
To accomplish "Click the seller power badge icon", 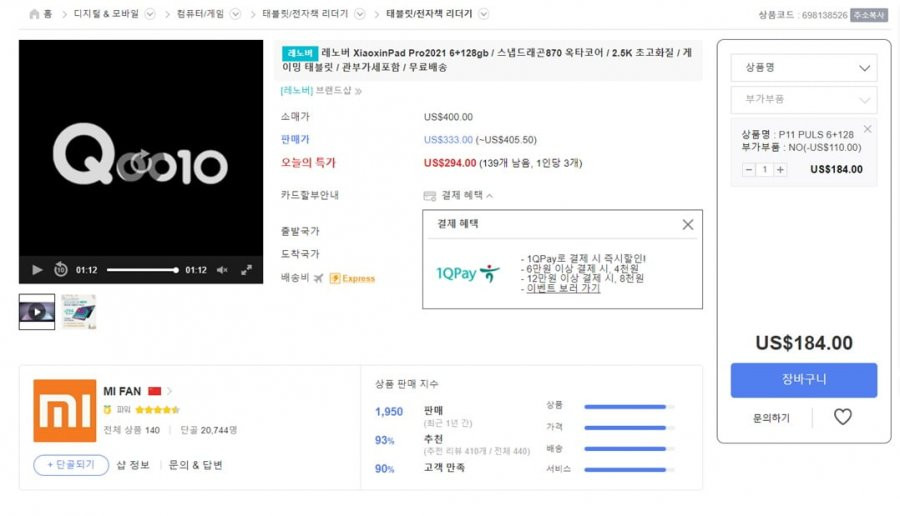I will pyautogui.click(x=107, y=410).
